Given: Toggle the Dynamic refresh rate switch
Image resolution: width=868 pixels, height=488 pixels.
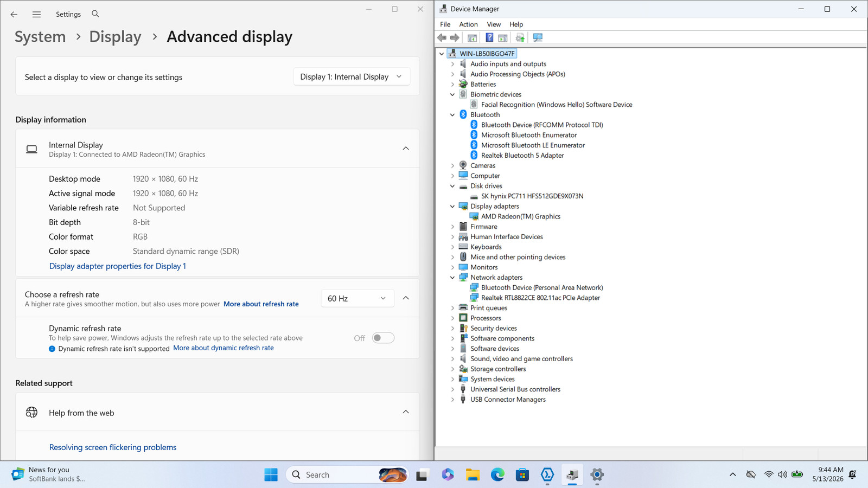Looking at the screenshot, I should coord(383,338).
